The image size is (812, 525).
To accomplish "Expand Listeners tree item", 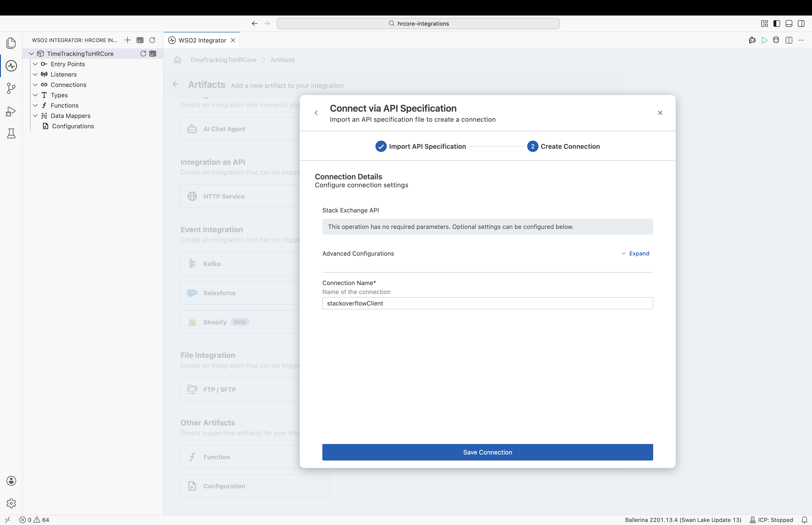I will tap(35, 74).
